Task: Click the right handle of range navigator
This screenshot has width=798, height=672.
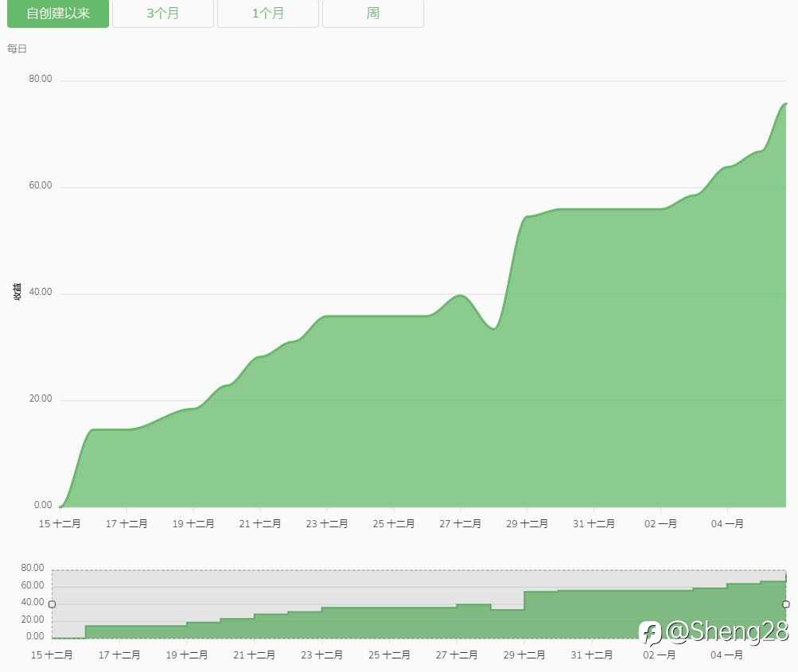Action: pyautogui.click(x=786, y=604)
